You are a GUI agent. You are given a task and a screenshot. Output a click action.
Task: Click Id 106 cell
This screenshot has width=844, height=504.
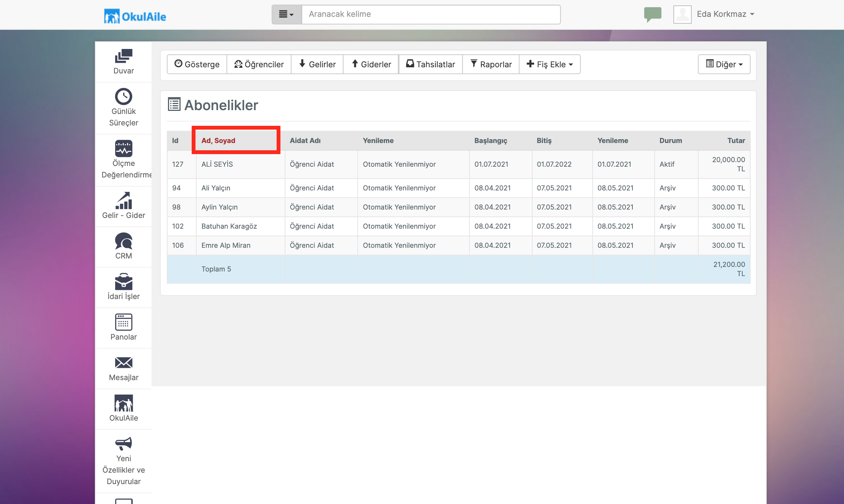pyautogui.click(x=182, y=245)
